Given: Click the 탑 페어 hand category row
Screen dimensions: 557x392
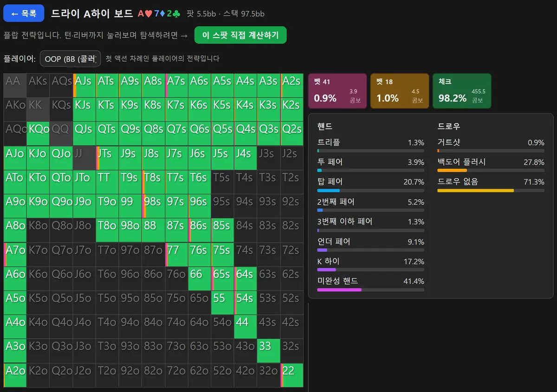Looking at the screenshot, I should 371,185.
